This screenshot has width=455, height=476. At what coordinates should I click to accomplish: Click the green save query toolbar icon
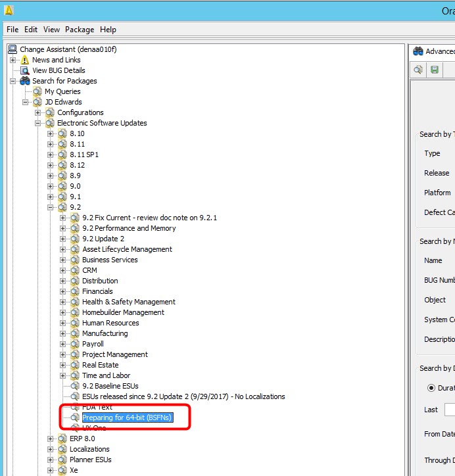click(x=435, y=70)
